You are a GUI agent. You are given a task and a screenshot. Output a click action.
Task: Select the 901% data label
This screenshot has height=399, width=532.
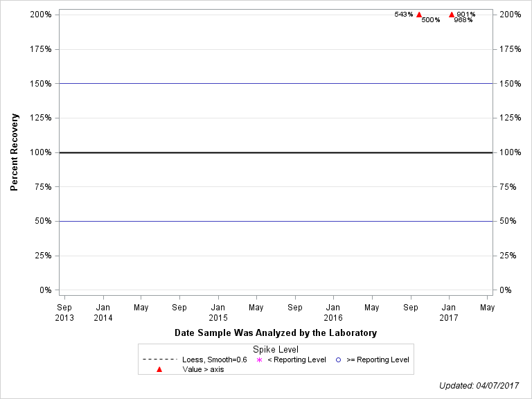[466, 15]
